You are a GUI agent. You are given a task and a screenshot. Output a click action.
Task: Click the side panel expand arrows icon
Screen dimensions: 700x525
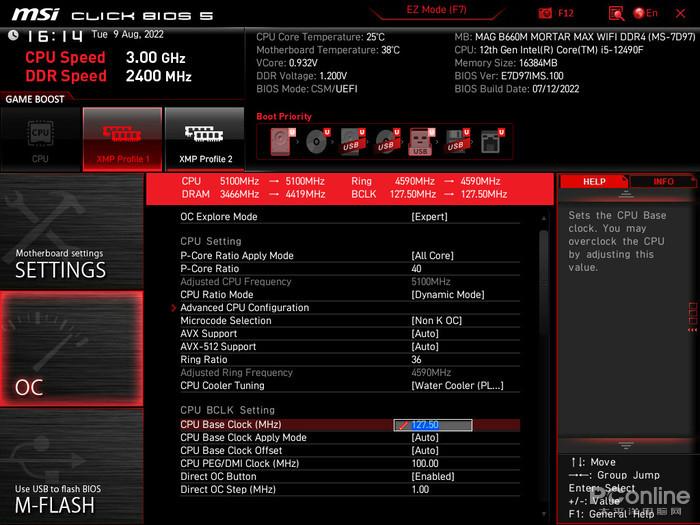(x=692, y=330)
